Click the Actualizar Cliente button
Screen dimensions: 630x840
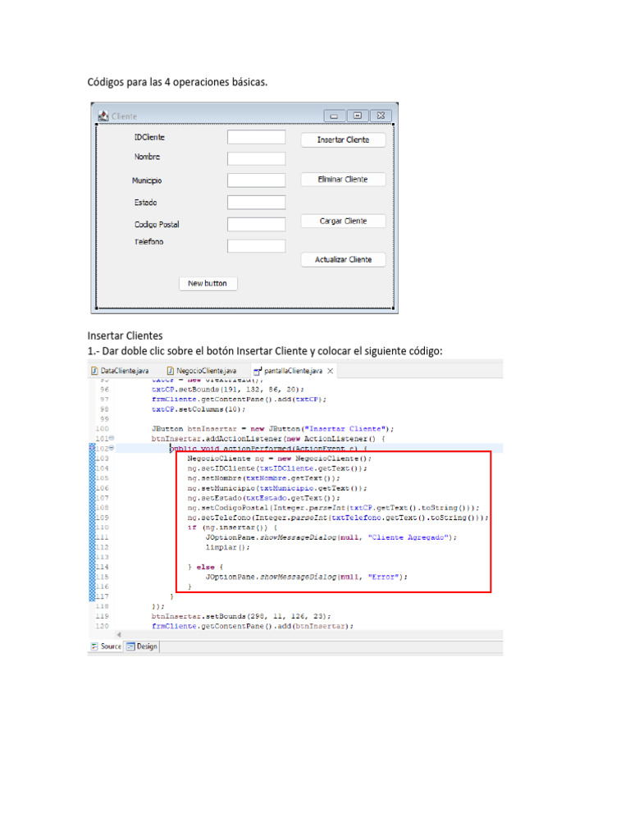(x=343, y=260)
